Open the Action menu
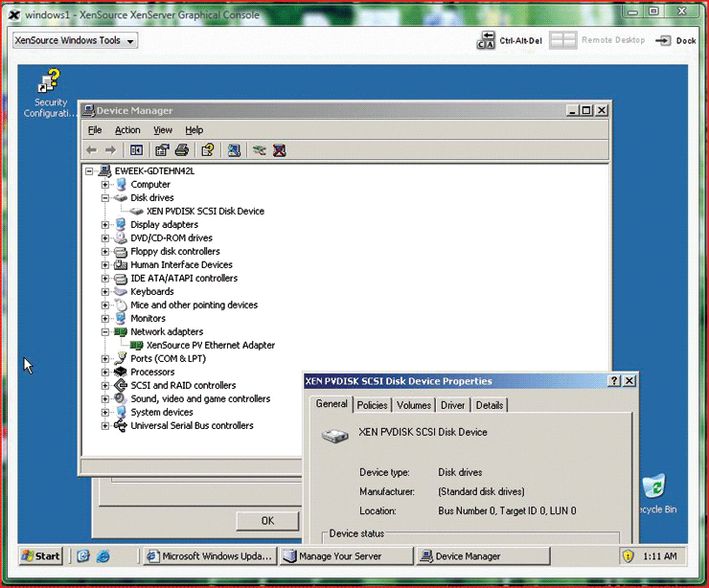This screenshot has height=588, width=709. click(x=127, y=130)
